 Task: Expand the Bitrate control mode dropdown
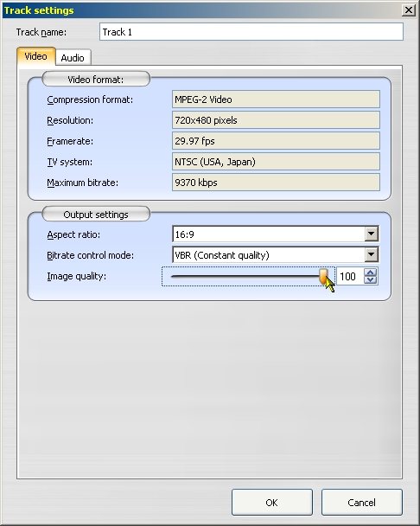(x=371, y=255)
